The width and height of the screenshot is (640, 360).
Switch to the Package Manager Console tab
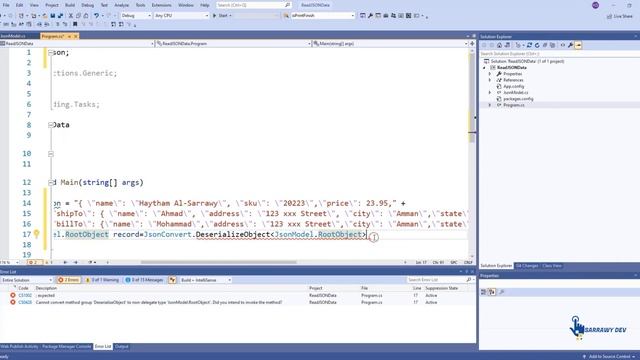pos(67,347)
